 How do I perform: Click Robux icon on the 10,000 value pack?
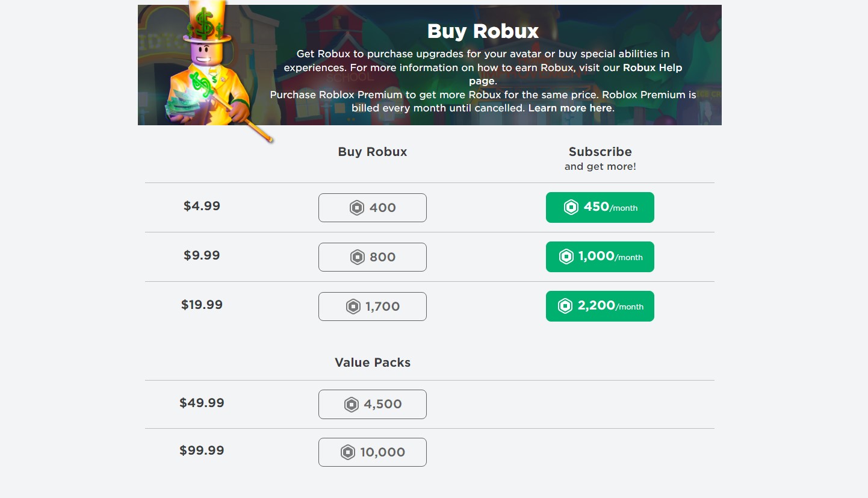tap(348, 452)
